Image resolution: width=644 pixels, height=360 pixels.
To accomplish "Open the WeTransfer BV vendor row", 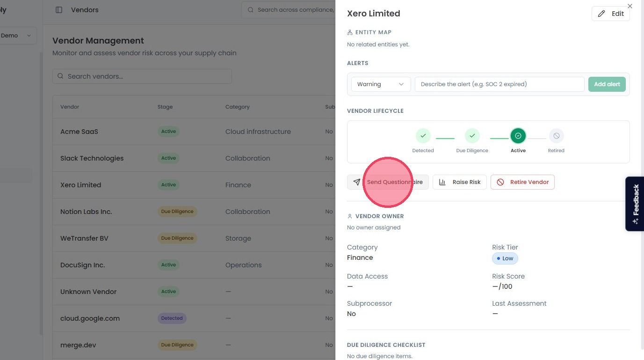I will click(194, 238).
